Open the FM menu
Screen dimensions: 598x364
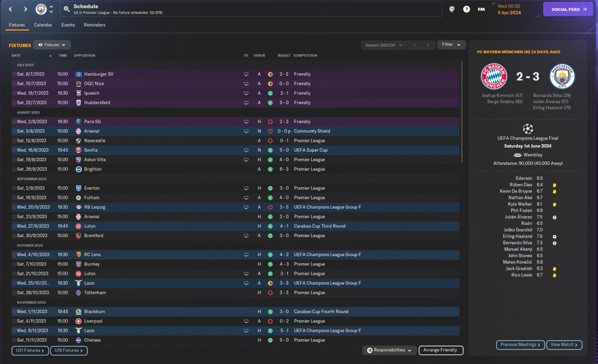[x=481, y=9]
